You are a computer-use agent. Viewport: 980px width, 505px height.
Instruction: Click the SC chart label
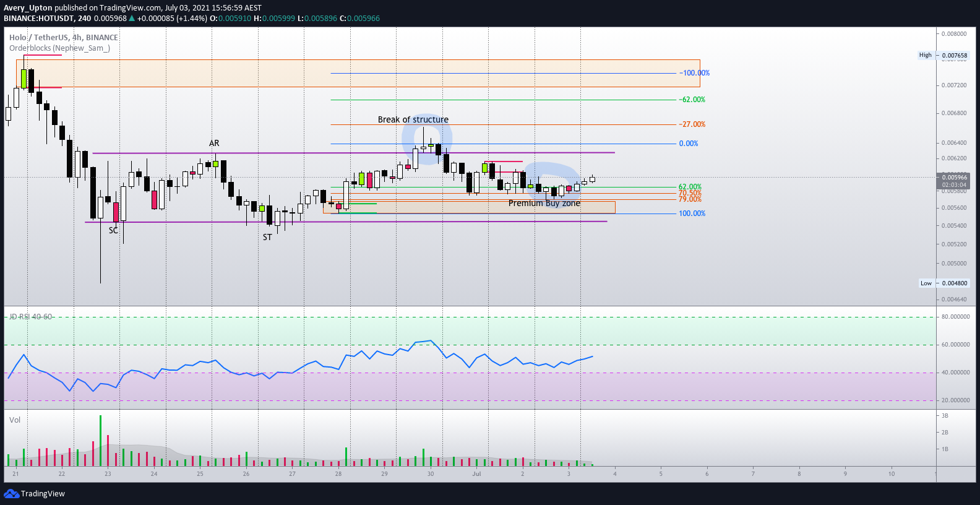113,230
